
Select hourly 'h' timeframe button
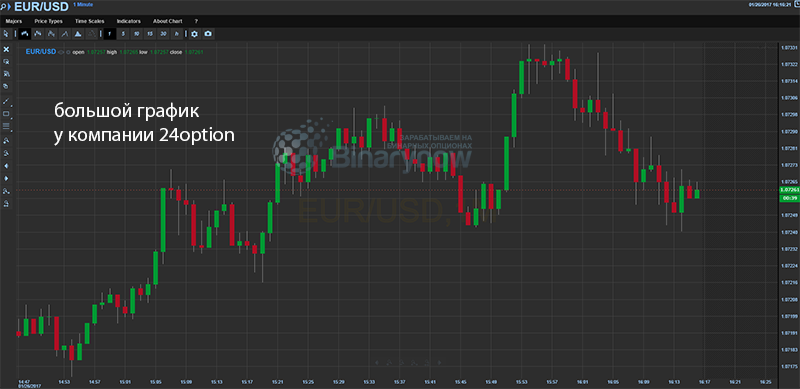click(177, 34)
